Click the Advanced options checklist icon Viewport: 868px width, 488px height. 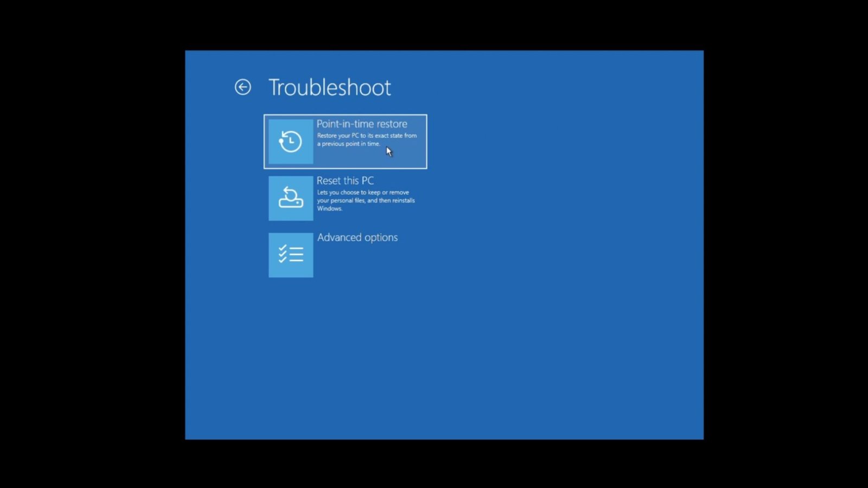click(x=291, y=255)
